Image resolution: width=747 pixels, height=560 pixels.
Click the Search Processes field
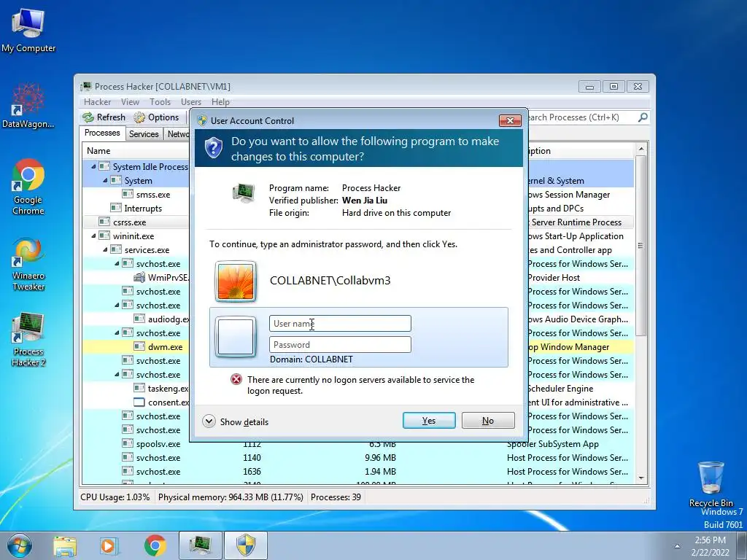pos(581,117)
